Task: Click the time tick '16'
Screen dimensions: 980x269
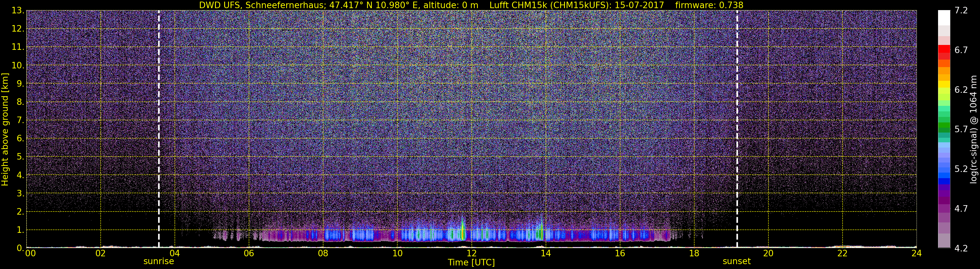Action: coord(620,253)
